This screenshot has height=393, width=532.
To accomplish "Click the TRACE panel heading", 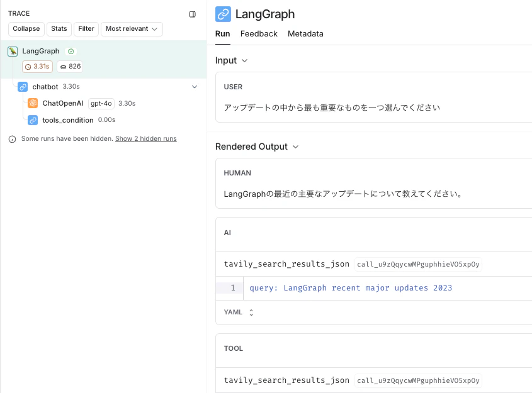I will pyautogui.click(x=19, y=14).
